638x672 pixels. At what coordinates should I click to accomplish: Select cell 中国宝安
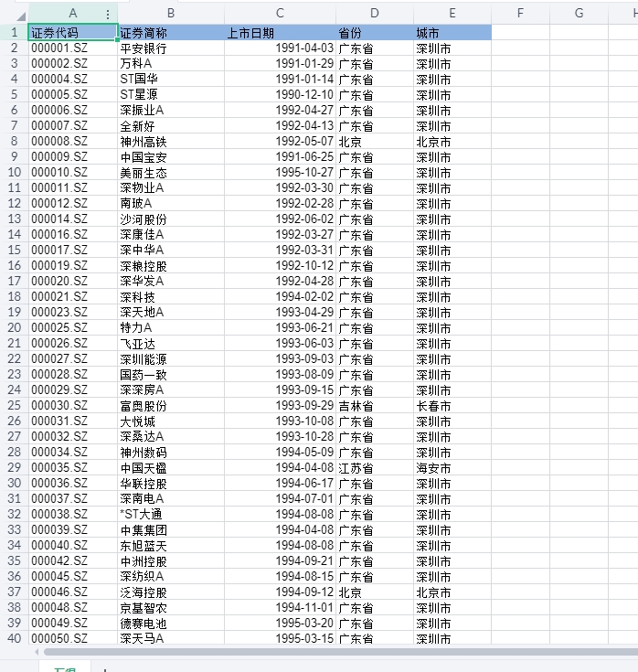[171, 156]
